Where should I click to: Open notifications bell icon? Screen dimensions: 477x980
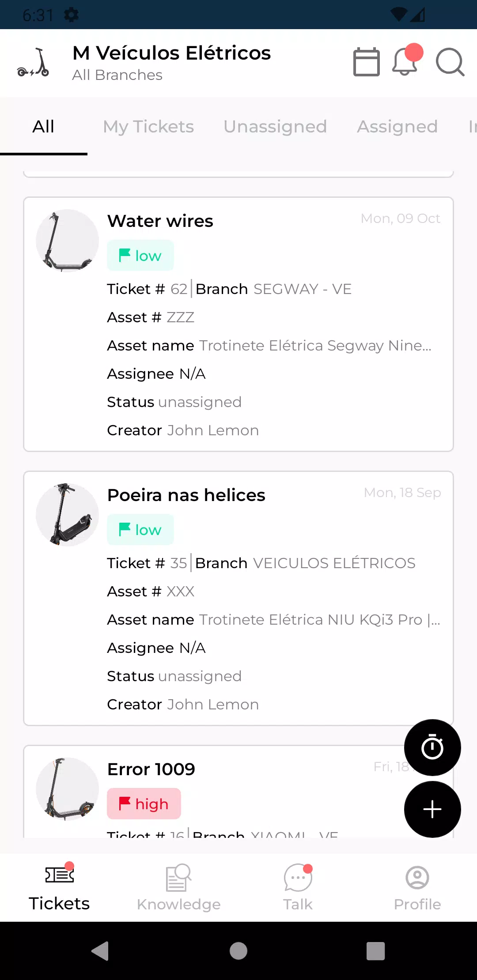tap(405, 62)
